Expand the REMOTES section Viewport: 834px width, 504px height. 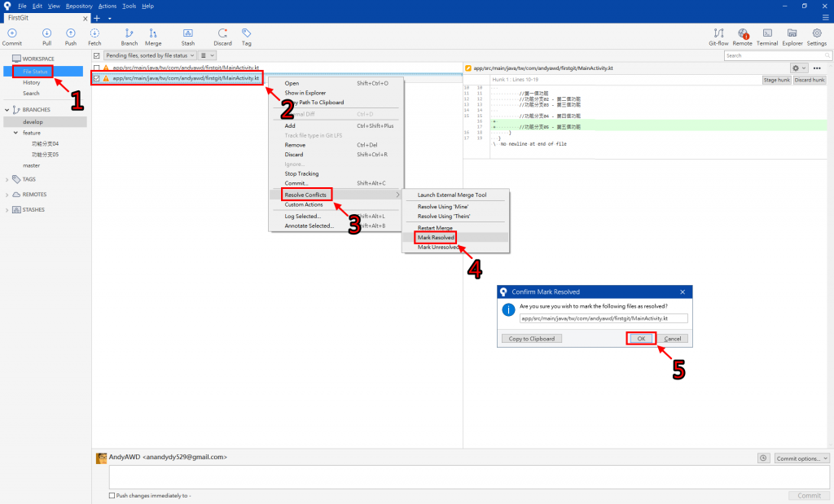point(7,195)
